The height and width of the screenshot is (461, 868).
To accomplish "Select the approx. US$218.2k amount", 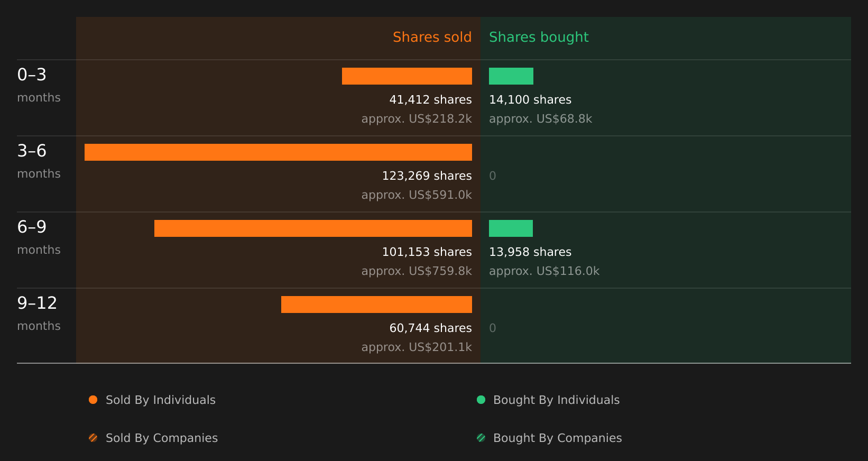I will click(417, 119).
